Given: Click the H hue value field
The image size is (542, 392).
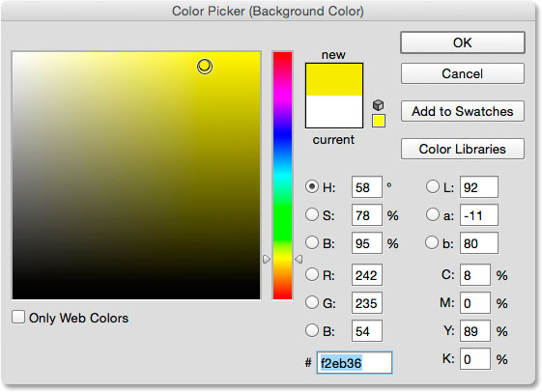Looking at the screenshot, I should click(367, 187).
